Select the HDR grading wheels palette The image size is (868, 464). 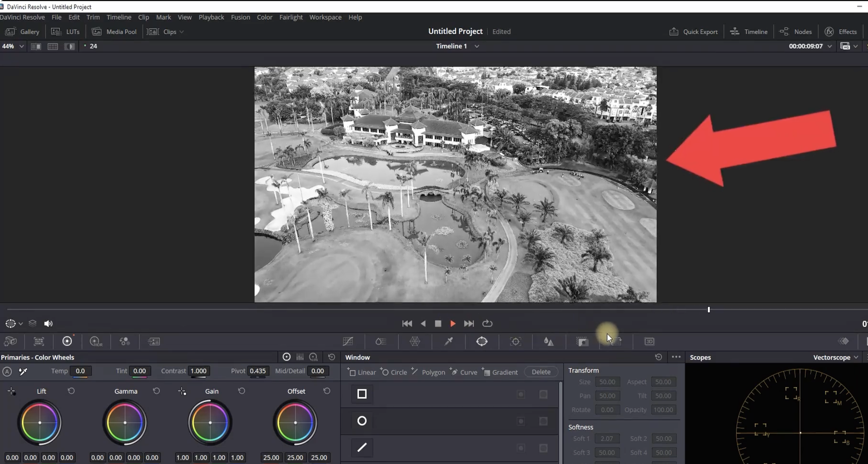coord(96,341)
